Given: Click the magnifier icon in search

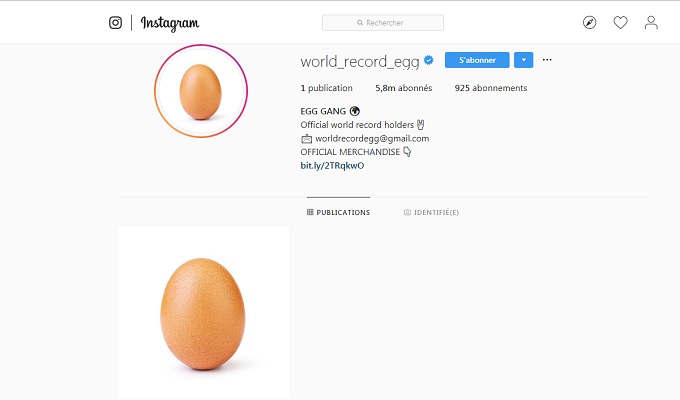Looking at the screenshot, I should (x=360, y=23).
